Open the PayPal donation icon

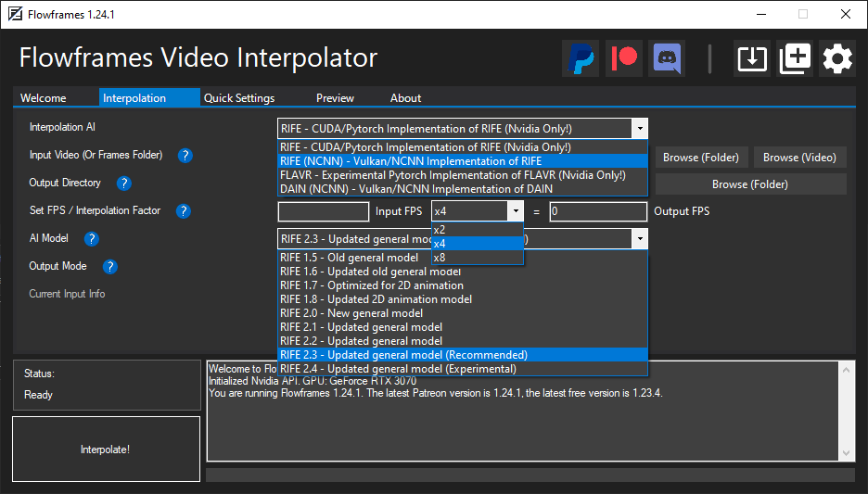point(581,58)
